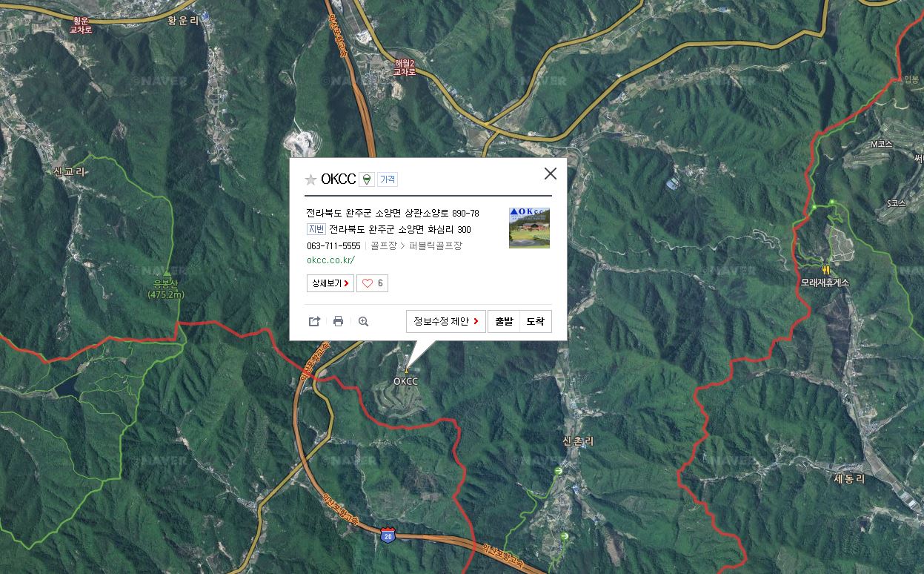Click the green golf marker icon beside OKCC
This screenshot has width=924, height=574.
pyautogui.click(x=367, y=179)
